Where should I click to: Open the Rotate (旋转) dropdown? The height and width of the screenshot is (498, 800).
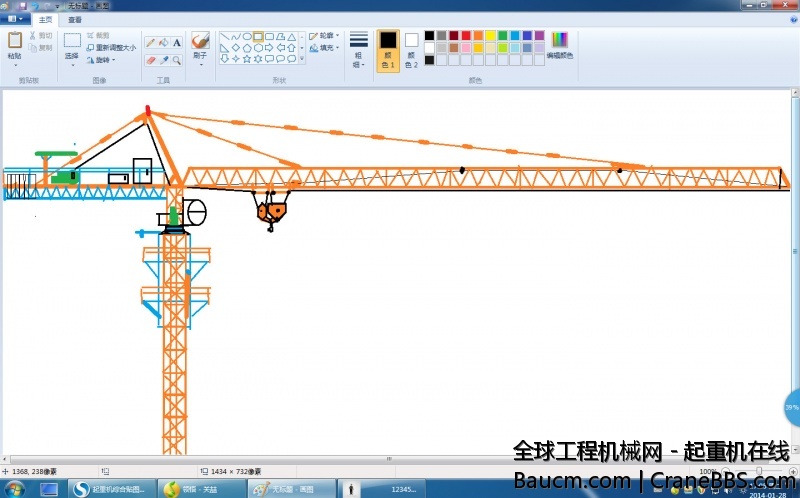coord(100,60)
